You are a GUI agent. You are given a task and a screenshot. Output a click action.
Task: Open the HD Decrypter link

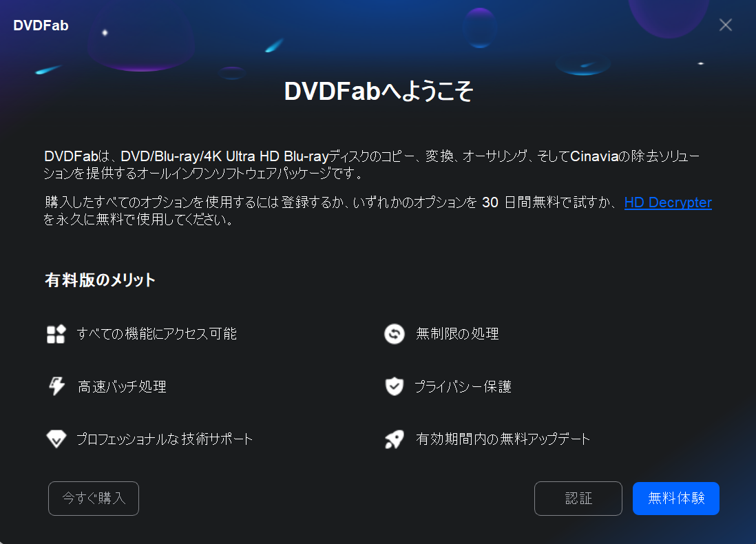point(668,202)
